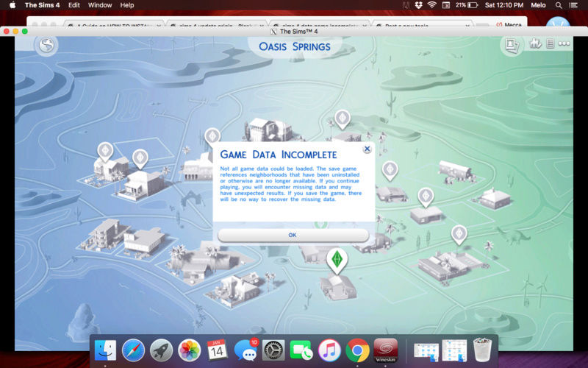588x368 pixels.
Task: Open Messages with 10 badge
Action: click(x=245, y=350)
